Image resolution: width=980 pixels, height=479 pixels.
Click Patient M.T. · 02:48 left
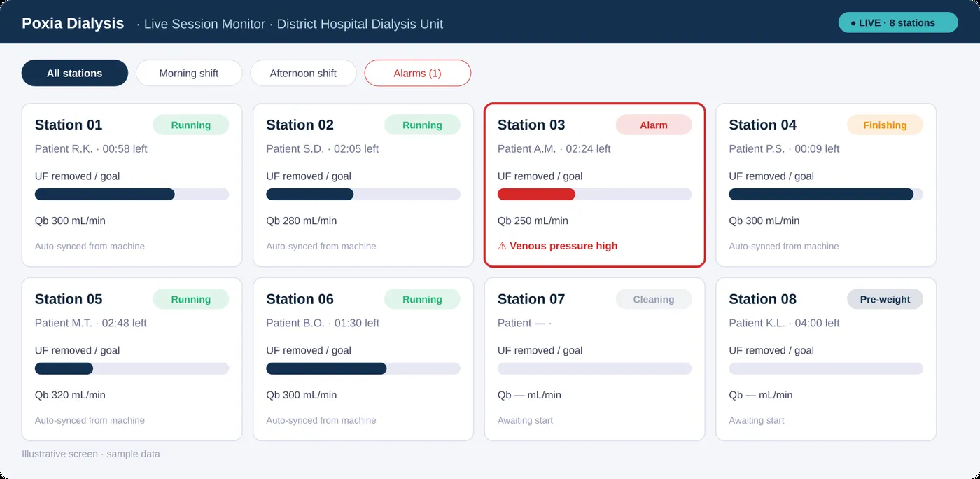[91, 323]
